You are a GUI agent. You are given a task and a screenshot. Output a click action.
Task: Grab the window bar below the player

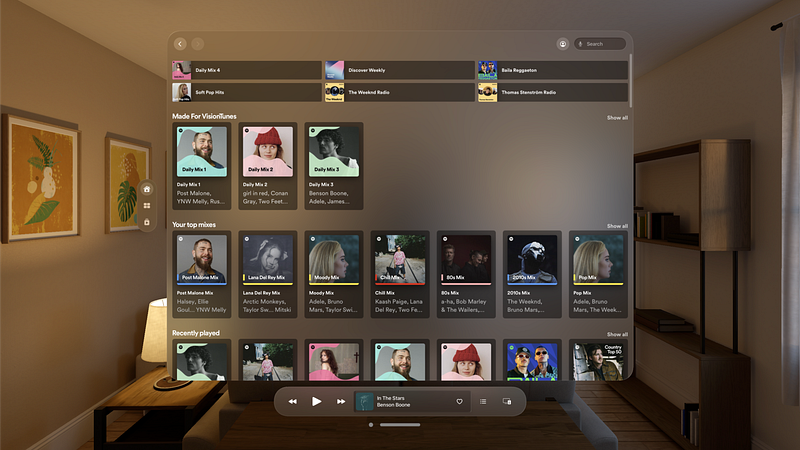(x=400, y=424)
